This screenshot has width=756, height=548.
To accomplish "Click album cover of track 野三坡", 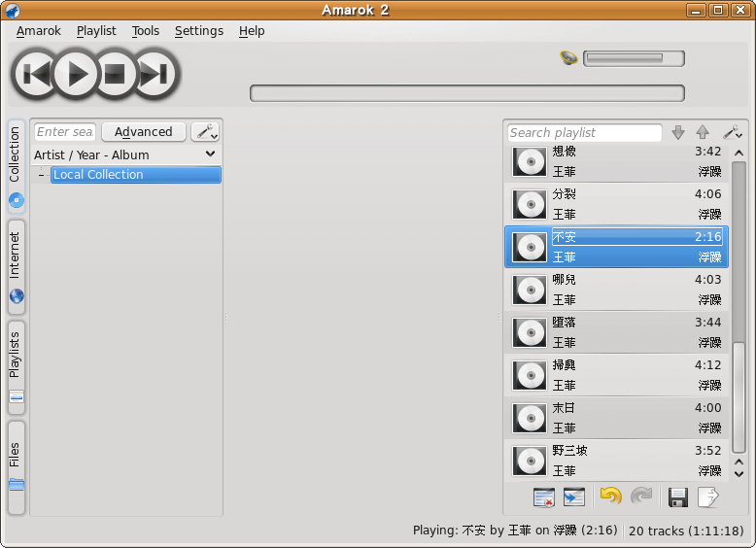I will tap(530, 462).
